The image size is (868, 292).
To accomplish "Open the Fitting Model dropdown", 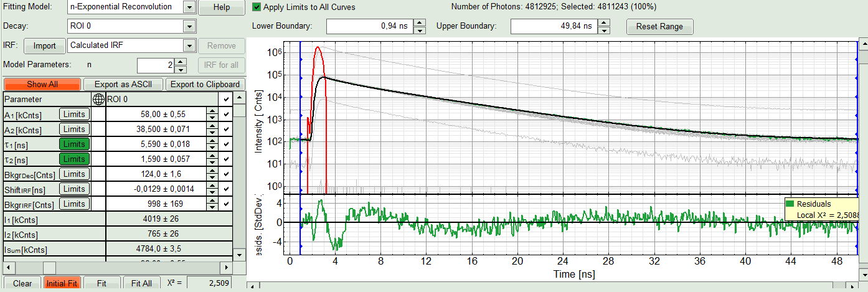I will coord(189,7).
